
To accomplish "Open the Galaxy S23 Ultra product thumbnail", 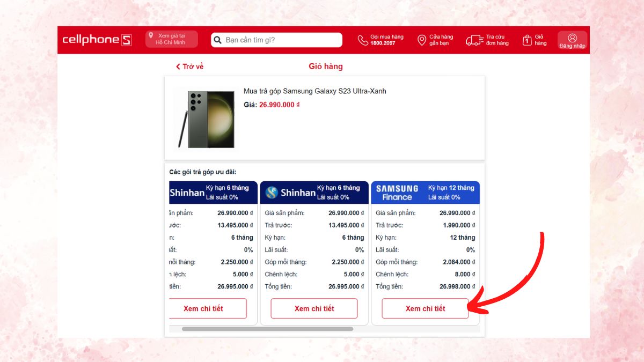I will [x=206, y=119].
